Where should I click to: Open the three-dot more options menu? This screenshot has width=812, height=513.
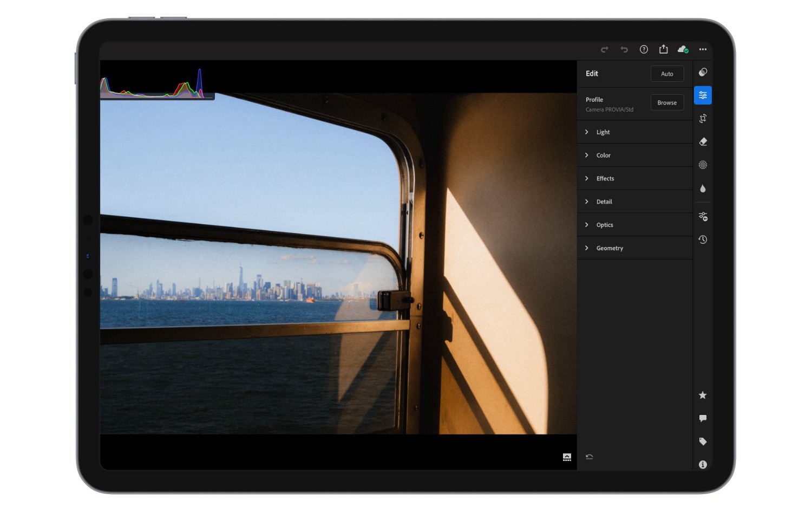[703, 49]
